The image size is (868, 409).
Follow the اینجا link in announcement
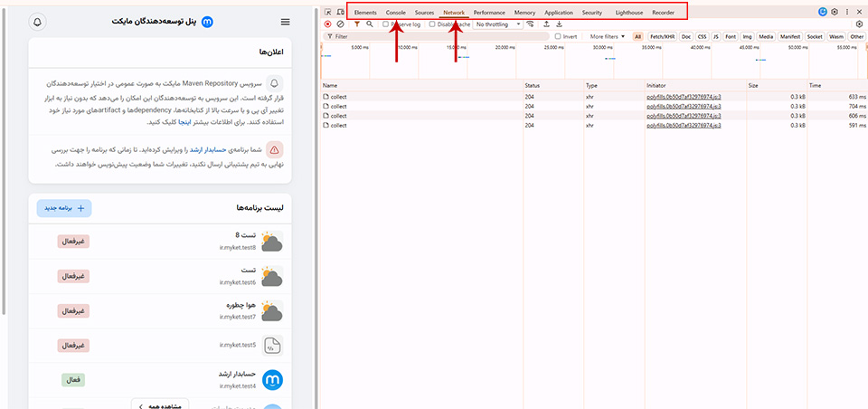[184, 122]
